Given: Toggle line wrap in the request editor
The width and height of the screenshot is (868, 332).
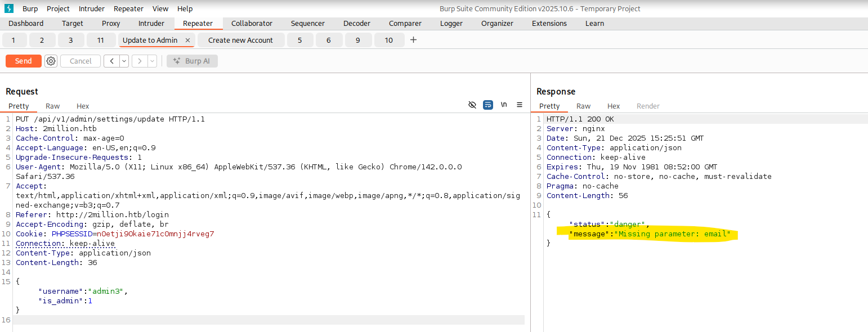Looking at the screenshot, I should coord(488,105).
